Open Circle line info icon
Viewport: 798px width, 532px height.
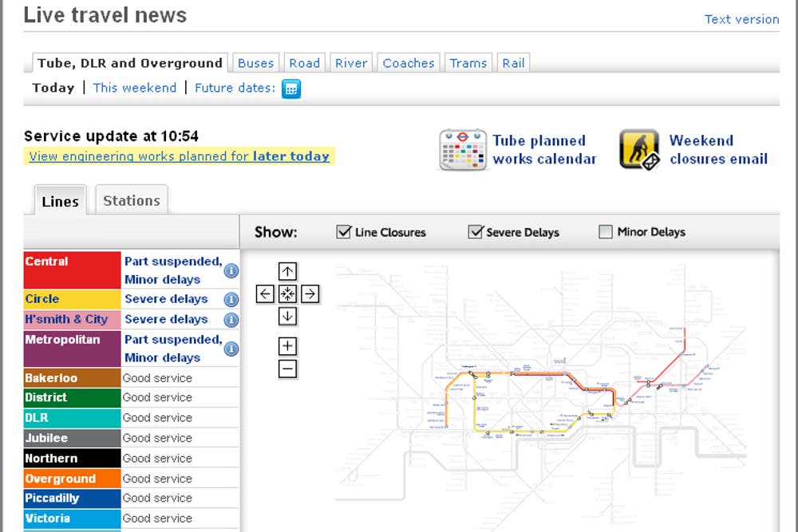pyautogui.click(x=231, y=300)
